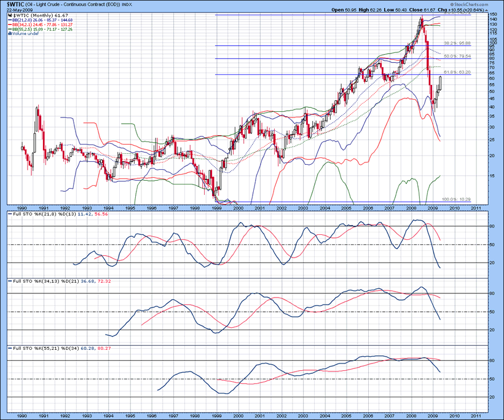
Task: Click the 1999 label on bottom time axis
Action: (216, 416)
